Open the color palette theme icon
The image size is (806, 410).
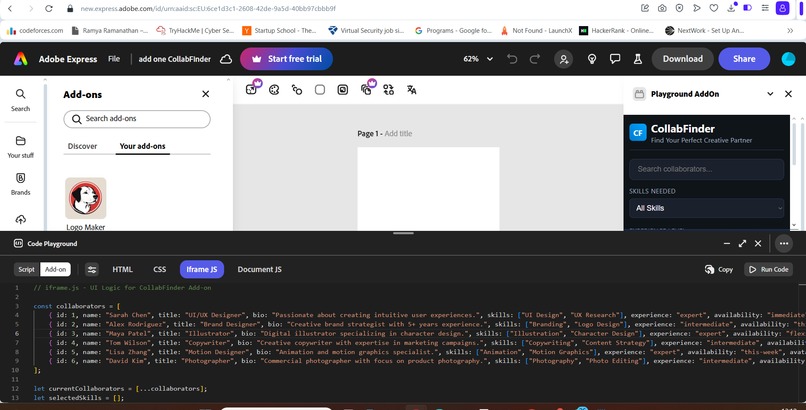[x=274, y=90]
